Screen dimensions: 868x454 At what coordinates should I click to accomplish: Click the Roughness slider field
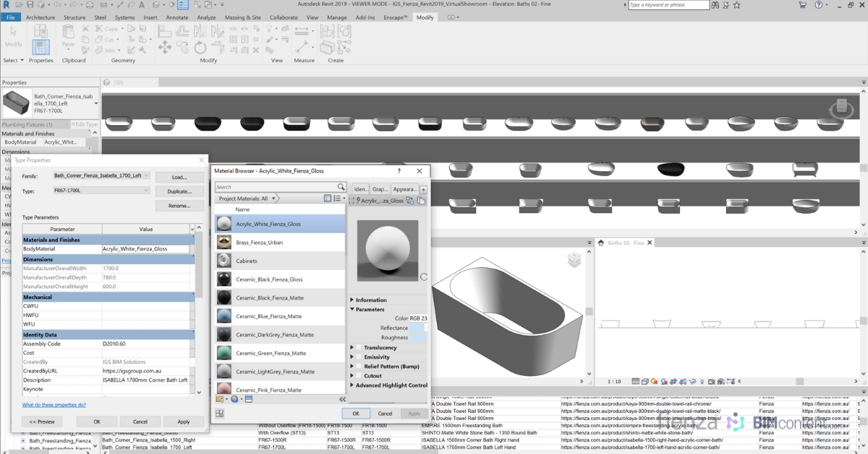coord(418,337)
